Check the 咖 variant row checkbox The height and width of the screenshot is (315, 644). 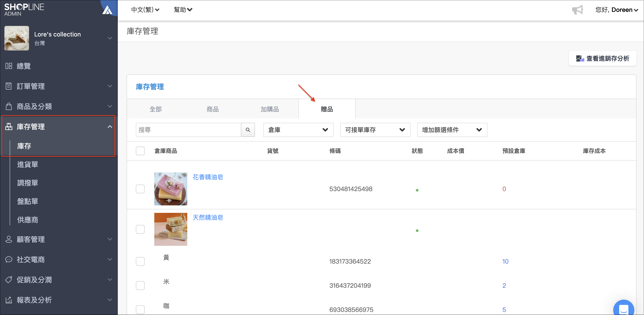pyautogui.click(x=140, y=310)
